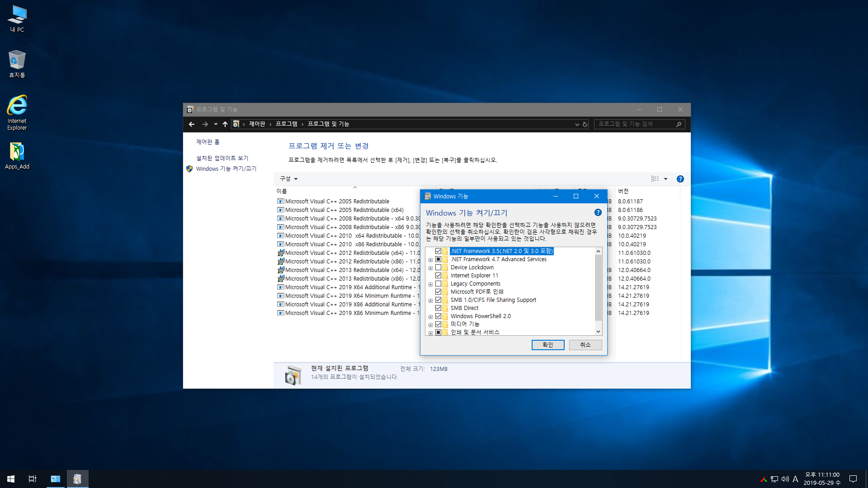
Task: Sort list by 버전 column header
Action: click(x=646, y=191)
